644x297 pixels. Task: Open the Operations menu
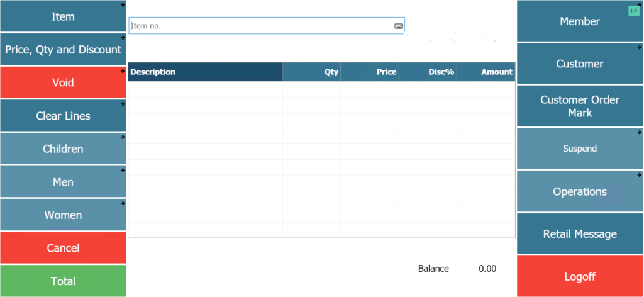(580, 191)
